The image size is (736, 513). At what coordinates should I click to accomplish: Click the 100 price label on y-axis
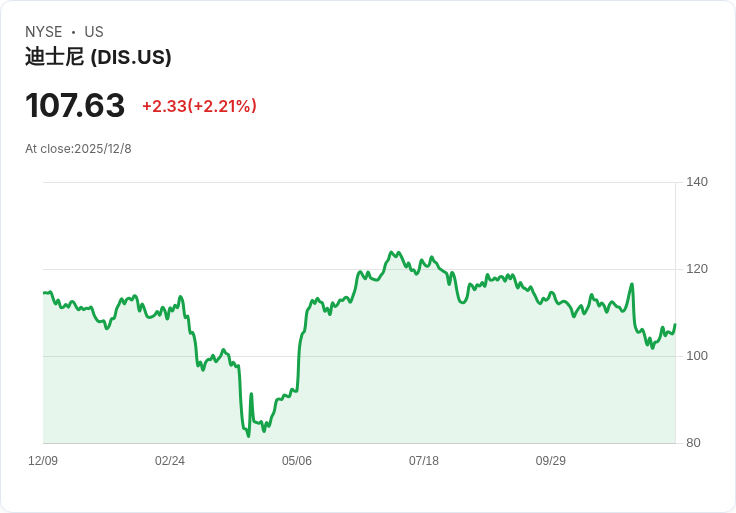pos(697,356)
